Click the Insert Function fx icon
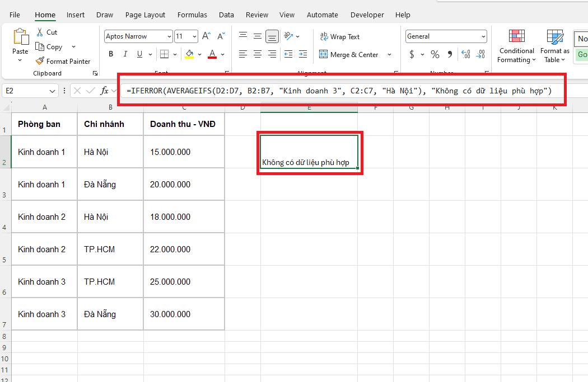This screenshot has width=588, height=382. [x=104, y=91]
